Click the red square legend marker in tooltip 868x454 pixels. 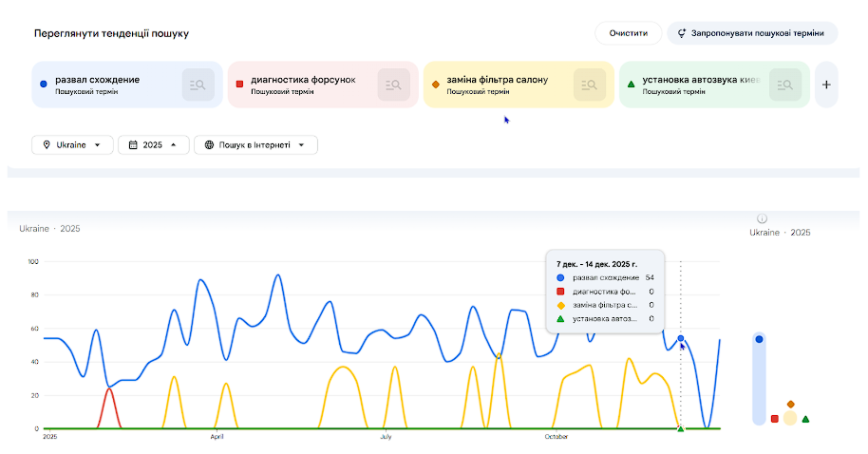pyautogui.click(x=560, y=292)
